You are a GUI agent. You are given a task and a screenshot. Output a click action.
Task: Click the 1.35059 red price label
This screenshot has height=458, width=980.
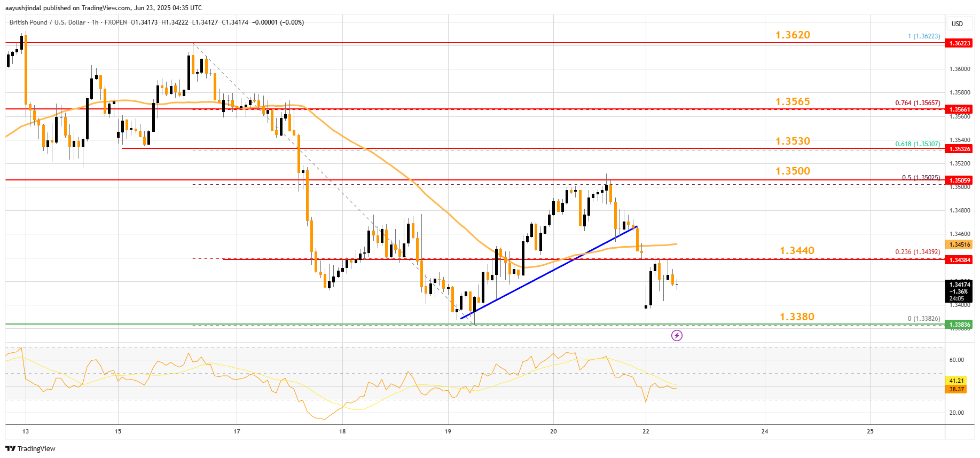tap(959, 180)
